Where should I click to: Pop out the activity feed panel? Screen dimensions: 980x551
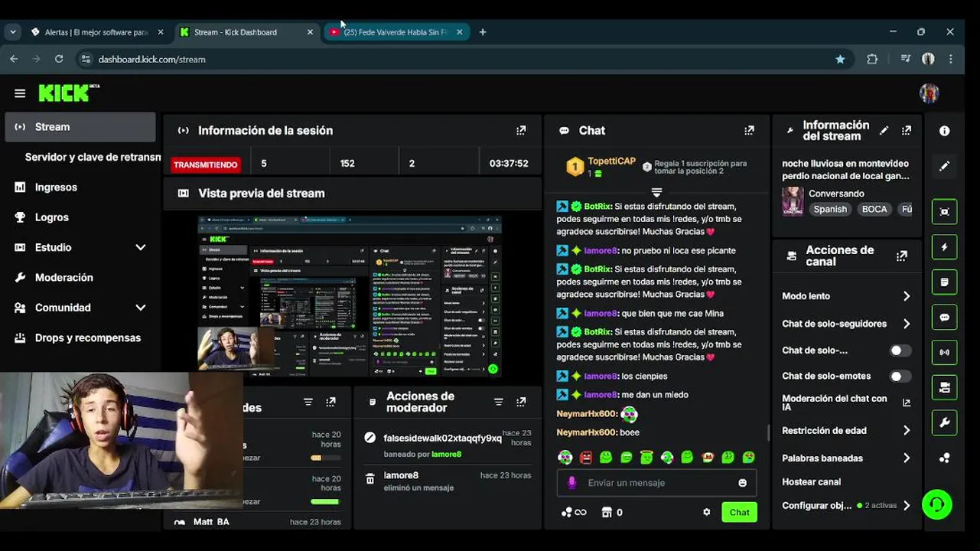(x=330, y=402)
